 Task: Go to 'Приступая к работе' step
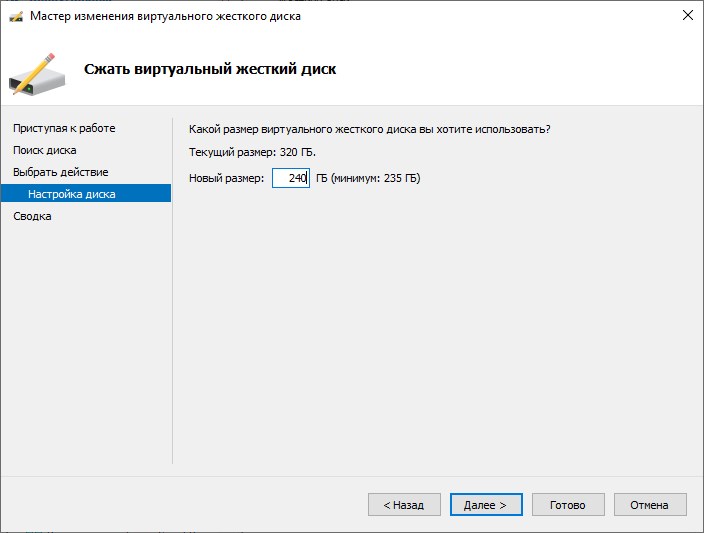(64, 128)
